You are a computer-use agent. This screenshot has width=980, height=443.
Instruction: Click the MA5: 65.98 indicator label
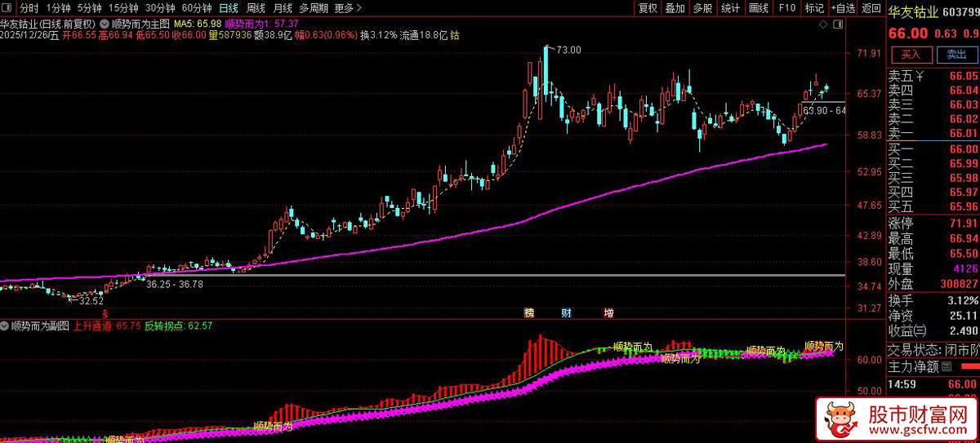coord(198,24)
